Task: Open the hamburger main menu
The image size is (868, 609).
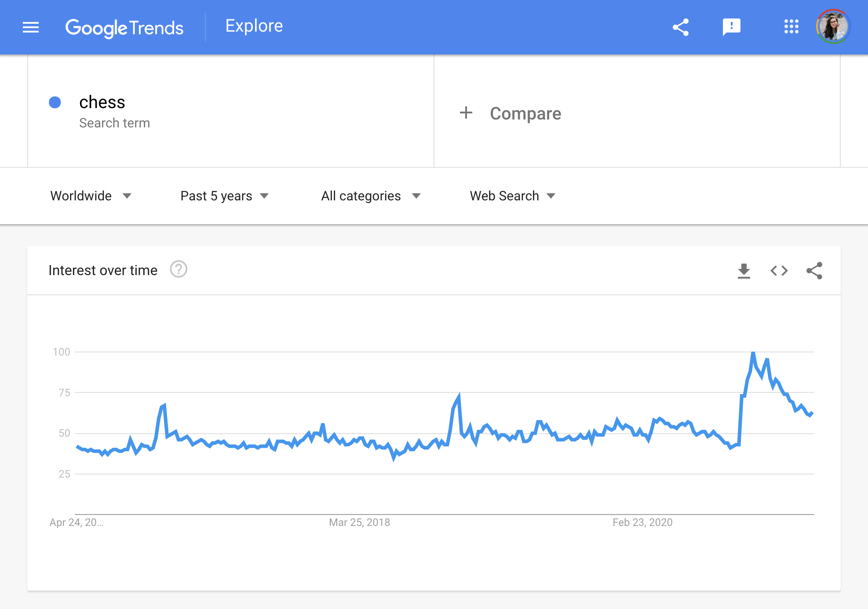Action: pyautogui.click(x=31, y=27)
